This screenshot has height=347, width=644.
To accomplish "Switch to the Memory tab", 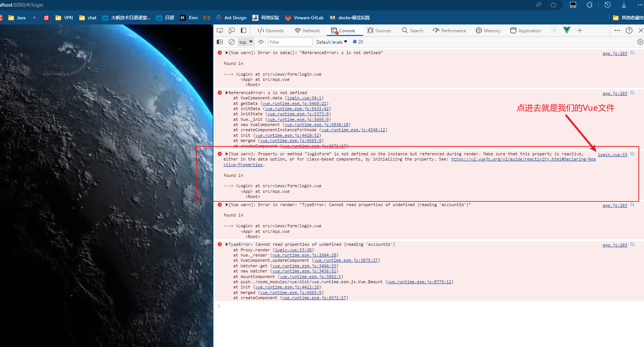I will pyautogui.click(x=488, y=30).
